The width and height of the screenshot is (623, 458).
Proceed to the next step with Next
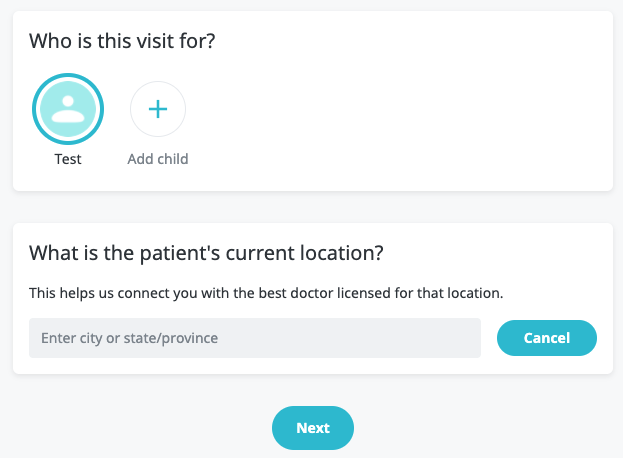[x=313, y=428]
